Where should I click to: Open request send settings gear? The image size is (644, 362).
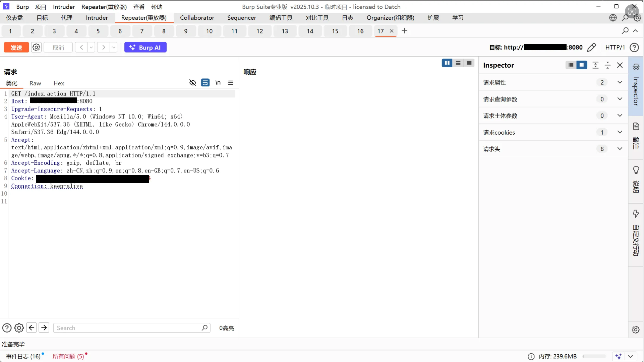(x=36, y=48)
